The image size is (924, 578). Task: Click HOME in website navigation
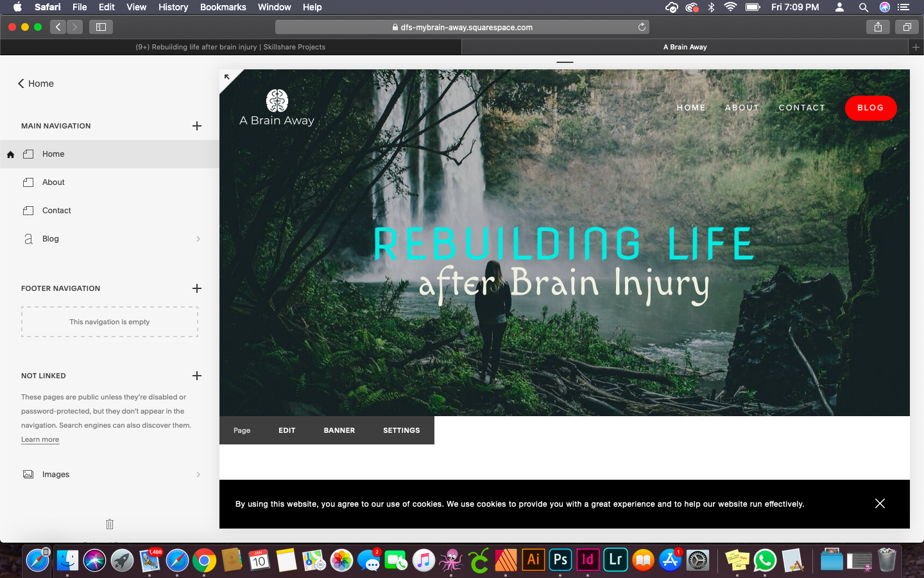pos(691,108)
